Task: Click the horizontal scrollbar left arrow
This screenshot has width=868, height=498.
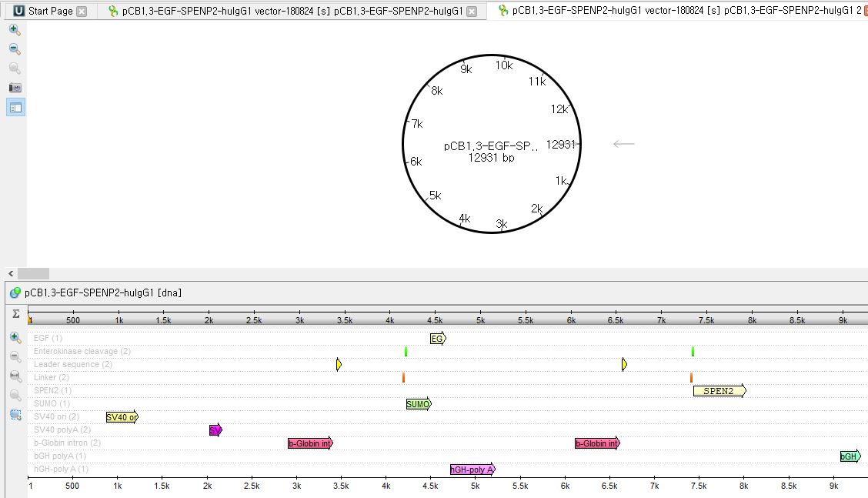Action: coord(11,273)
